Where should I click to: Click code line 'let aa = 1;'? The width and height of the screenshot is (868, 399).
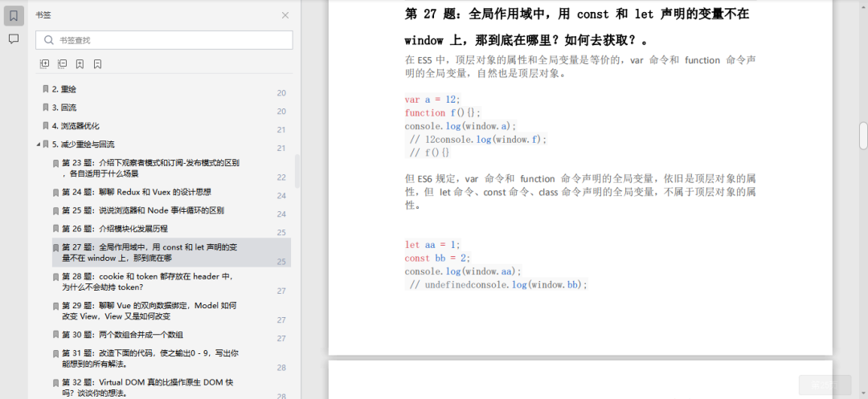(x=432, y=245)
